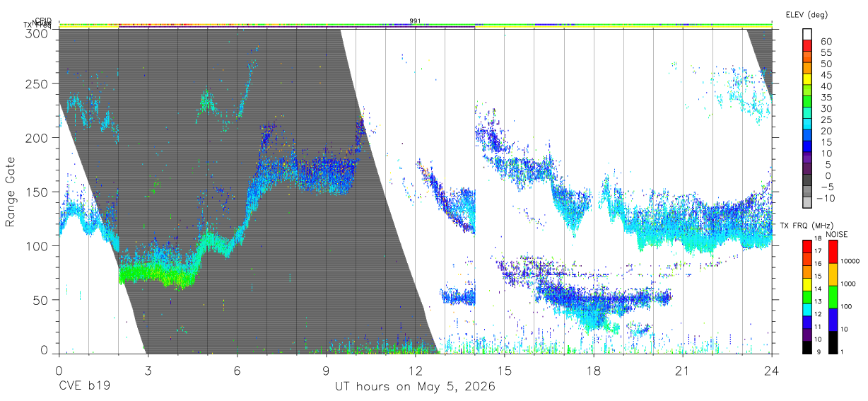The image size is (868, 401).
Task: Click the yellow 40–45 degree elevation swatch
Action: pyautogui.click(x=808, y=81)
